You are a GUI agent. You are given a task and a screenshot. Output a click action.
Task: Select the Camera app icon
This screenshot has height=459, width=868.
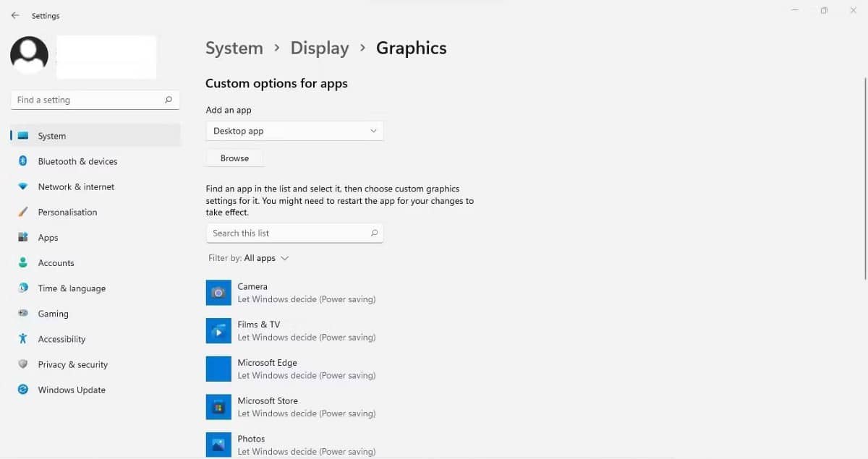[218, 292]
